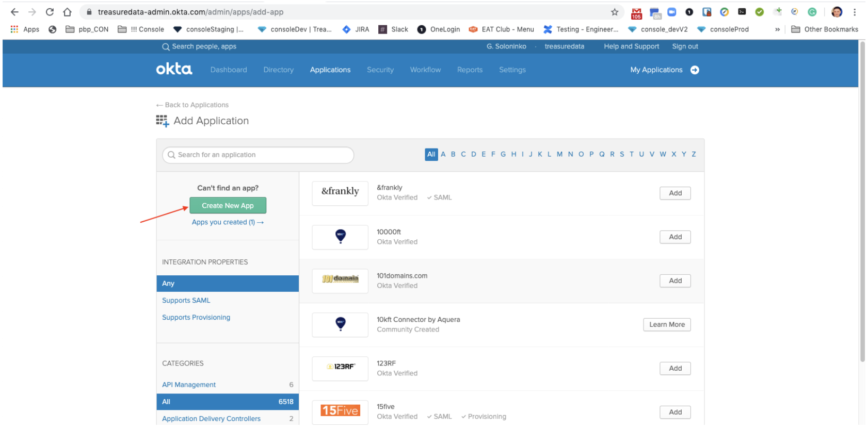Click the browser home icon
Image resolution: width=868 pixels, height=430 pixels.
coord(67,12)
